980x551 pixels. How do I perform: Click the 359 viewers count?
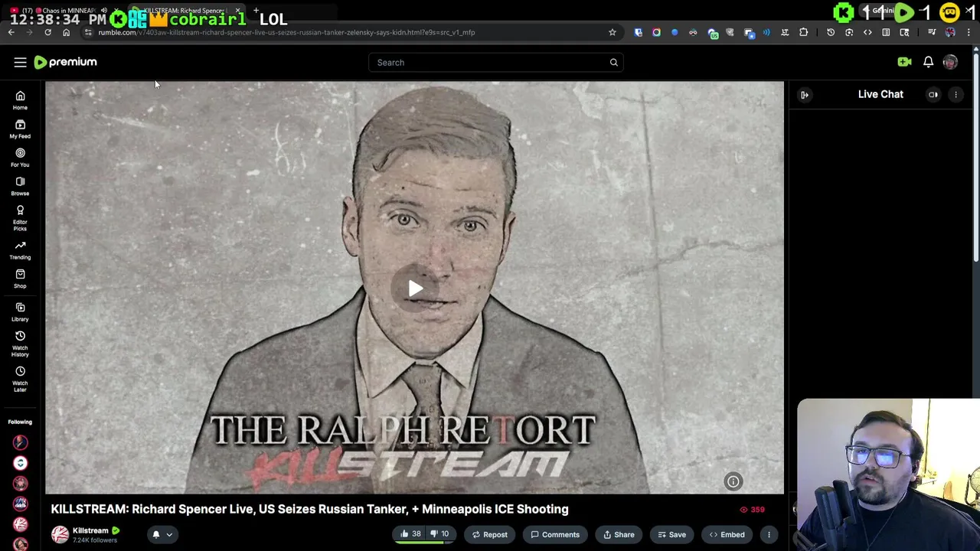(752, 510)
